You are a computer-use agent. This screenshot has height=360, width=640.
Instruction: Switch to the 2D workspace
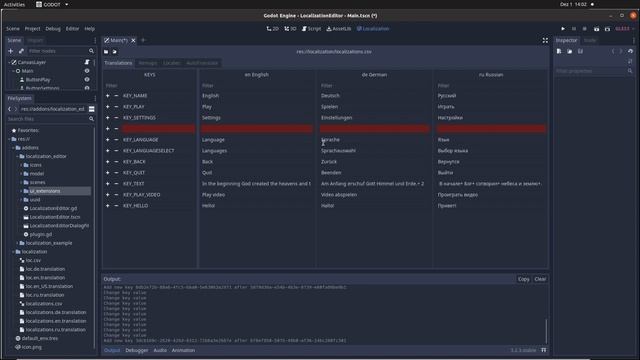coord(272,29)
